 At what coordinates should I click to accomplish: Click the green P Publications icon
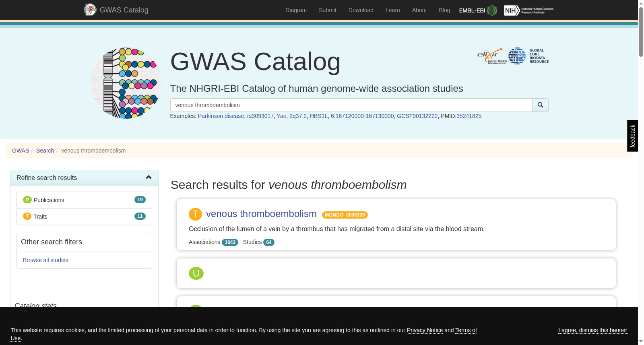coord(27,200)
